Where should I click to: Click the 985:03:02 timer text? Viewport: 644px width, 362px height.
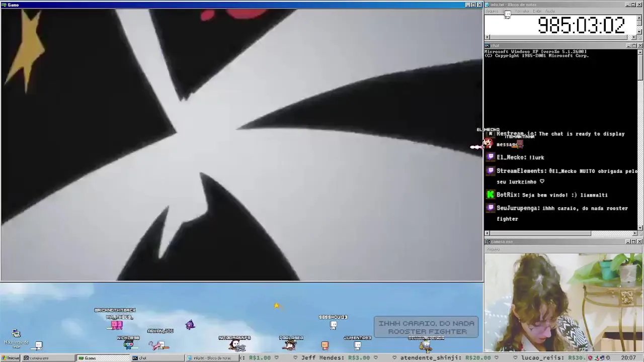coord(581,25)
